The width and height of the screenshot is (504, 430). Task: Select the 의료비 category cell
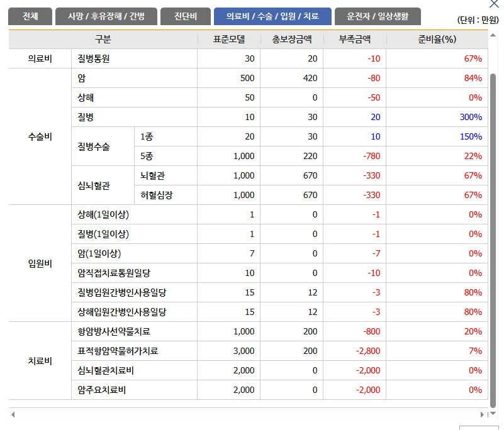(40, 58)
